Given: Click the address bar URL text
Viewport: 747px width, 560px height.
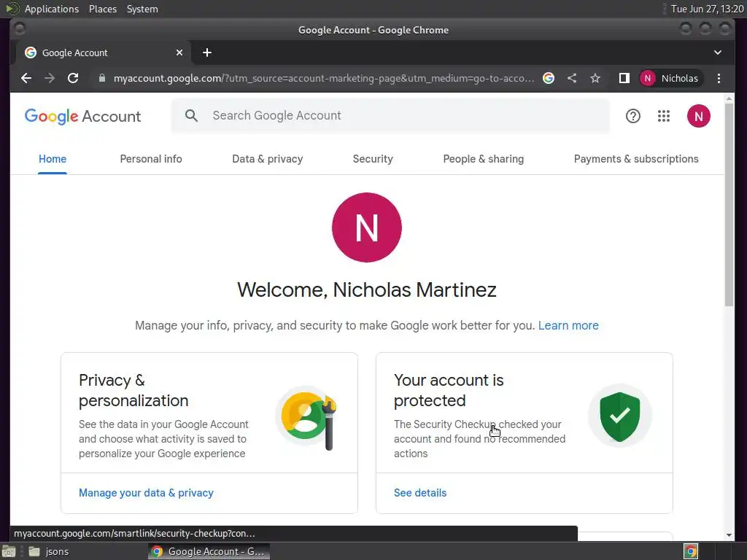Looking at the screenshot, I should (x=323, y=78).
